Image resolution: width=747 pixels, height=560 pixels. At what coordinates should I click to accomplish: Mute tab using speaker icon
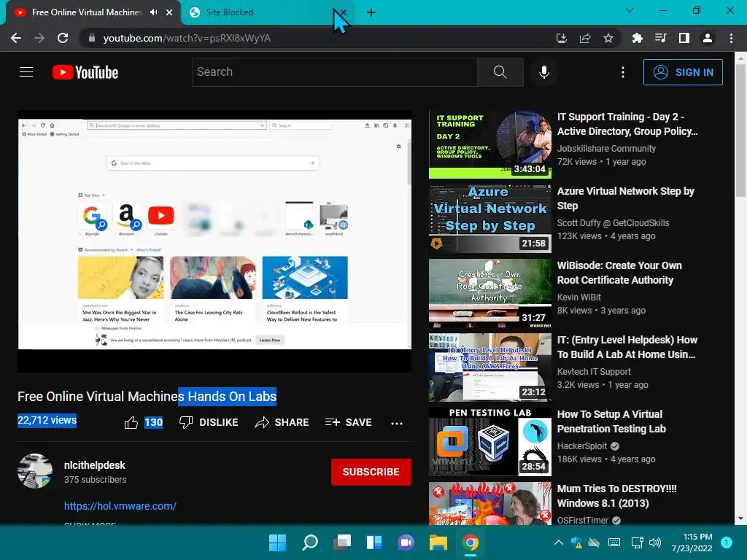pyautogui.click(x=153, y=12)
